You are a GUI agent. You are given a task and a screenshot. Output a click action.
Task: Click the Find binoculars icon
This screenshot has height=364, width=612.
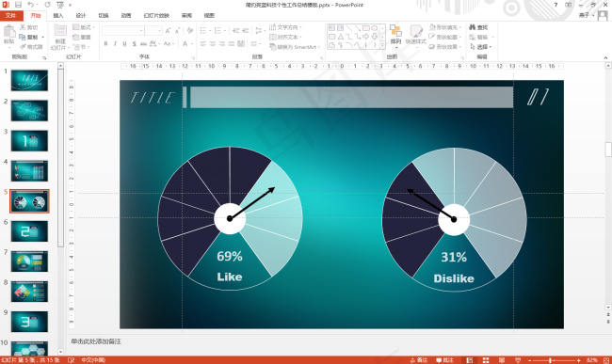(x=473, y=27)
